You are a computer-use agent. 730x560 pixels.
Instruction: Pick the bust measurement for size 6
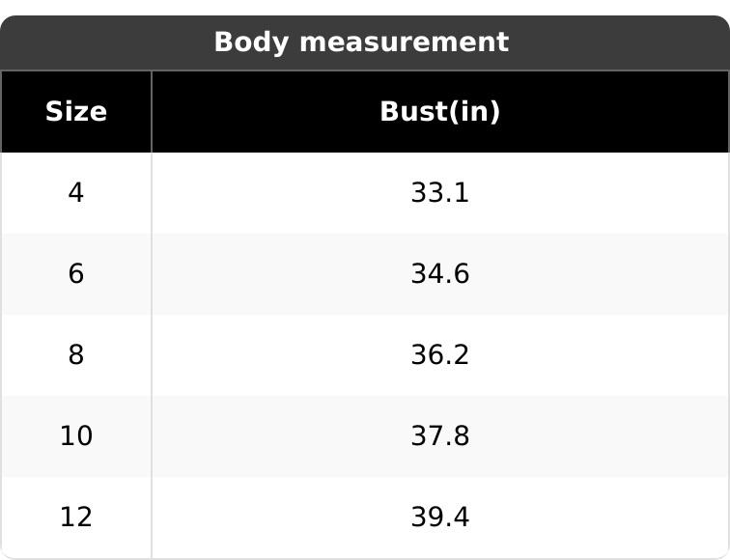440,274
